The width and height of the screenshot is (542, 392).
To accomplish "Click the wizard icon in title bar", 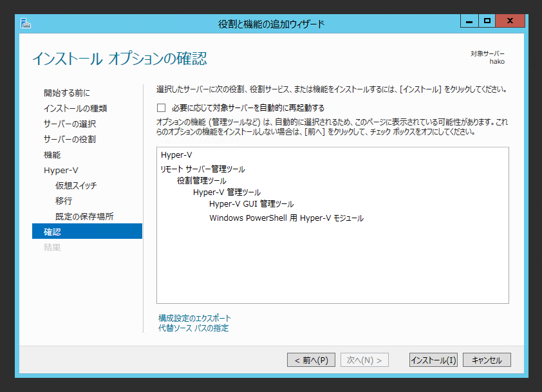I will tap(26, 24).
